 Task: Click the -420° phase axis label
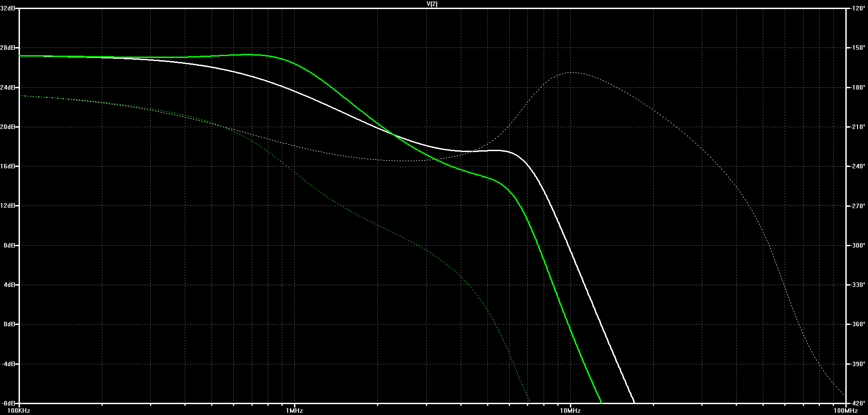[x=858, y=403]
